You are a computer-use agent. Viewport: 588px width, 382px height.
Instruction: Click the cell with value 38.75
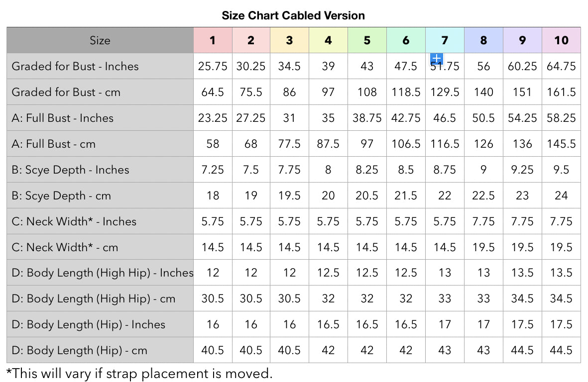click(367, 118)
